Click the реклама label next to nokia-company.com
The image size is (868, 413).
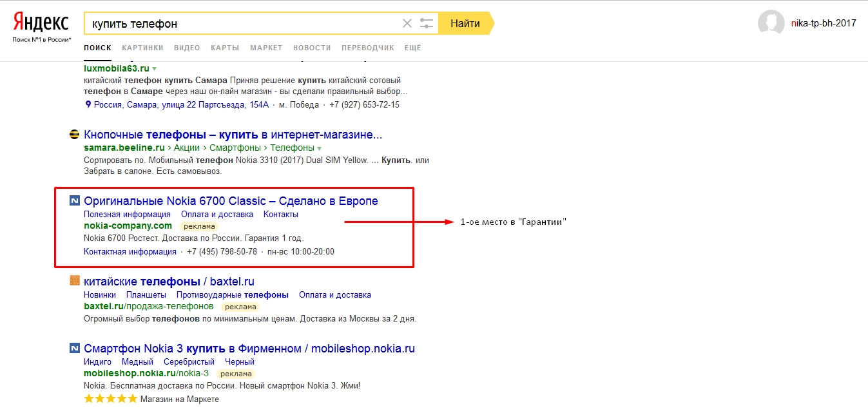[198, 226]
